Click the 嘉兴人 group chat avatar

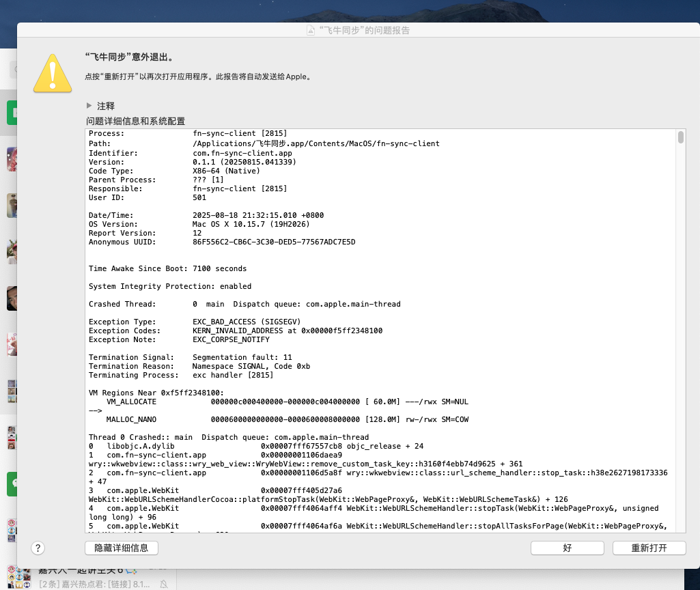pos(16,578)
